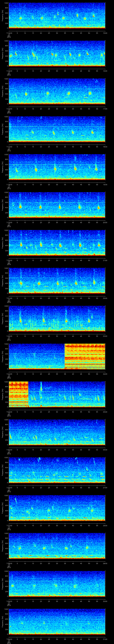Screen dimensions: 114x644
Task: Click the '20:00' end time label
Action: pos(105,223)
